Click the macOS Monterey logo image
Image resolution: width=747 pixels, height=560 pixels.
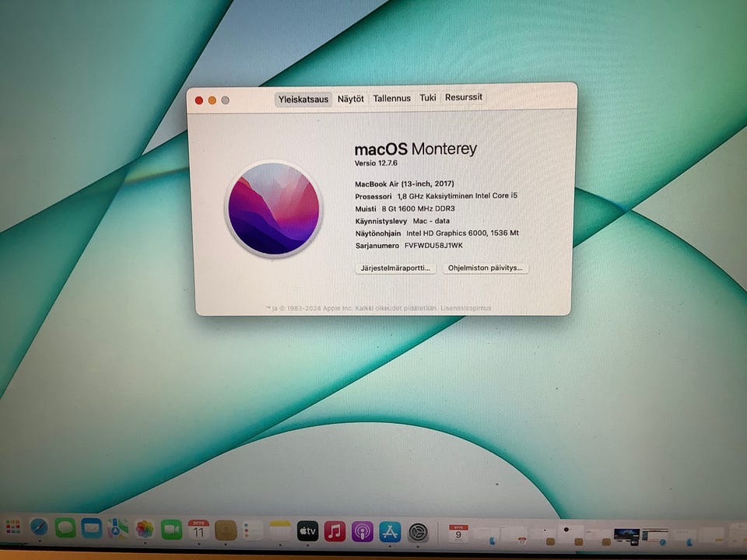pos(273,208)
